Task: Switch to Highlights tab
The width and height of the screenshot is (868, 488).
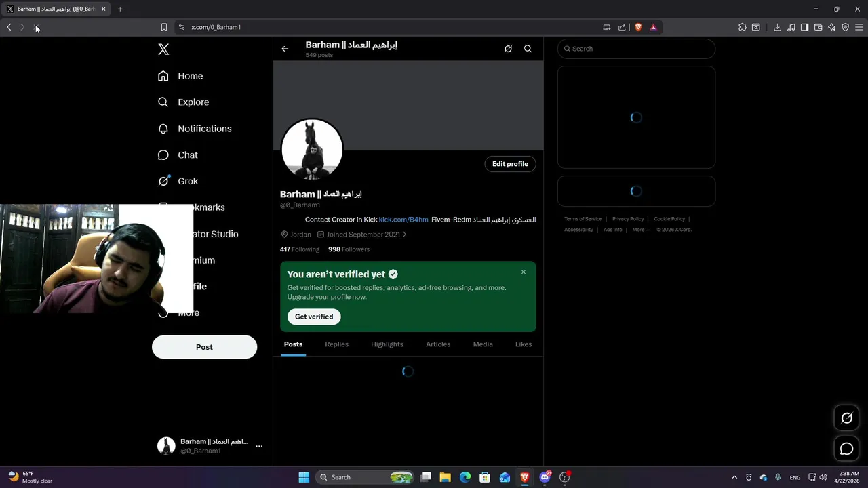Action: pos(387,344)
